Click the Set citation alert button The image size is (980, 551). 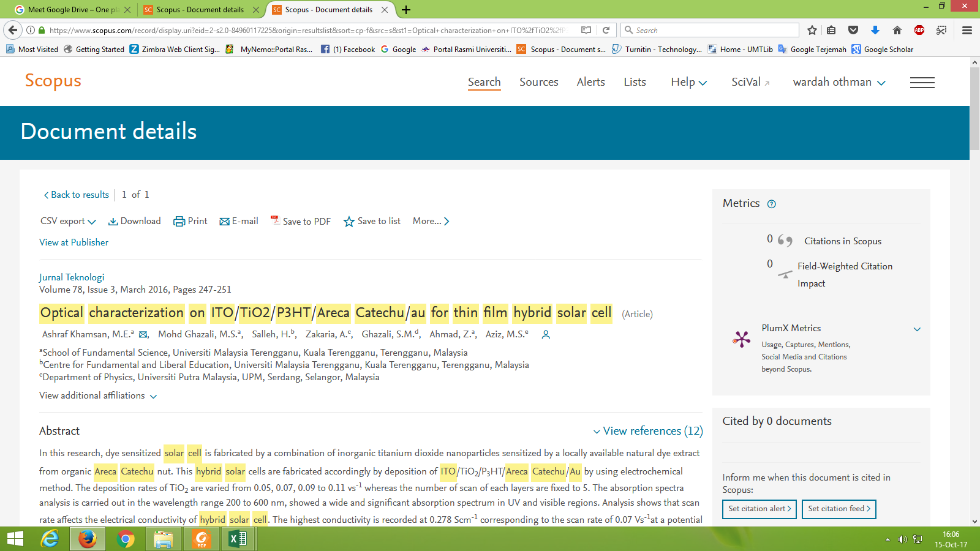click(x=759, y=509)
